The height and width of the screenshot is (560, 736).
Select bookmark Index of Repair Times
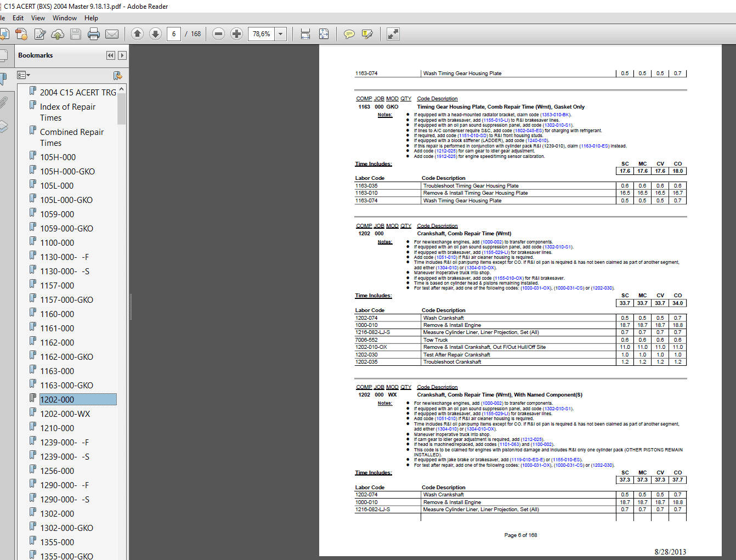[x=67, y=112]
